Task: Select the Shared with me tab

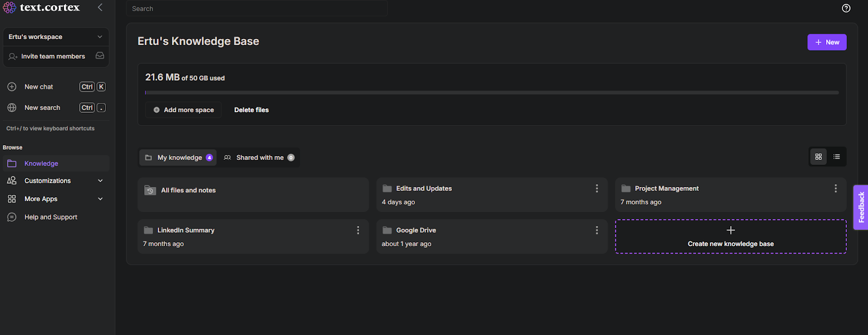Action: 259,158
